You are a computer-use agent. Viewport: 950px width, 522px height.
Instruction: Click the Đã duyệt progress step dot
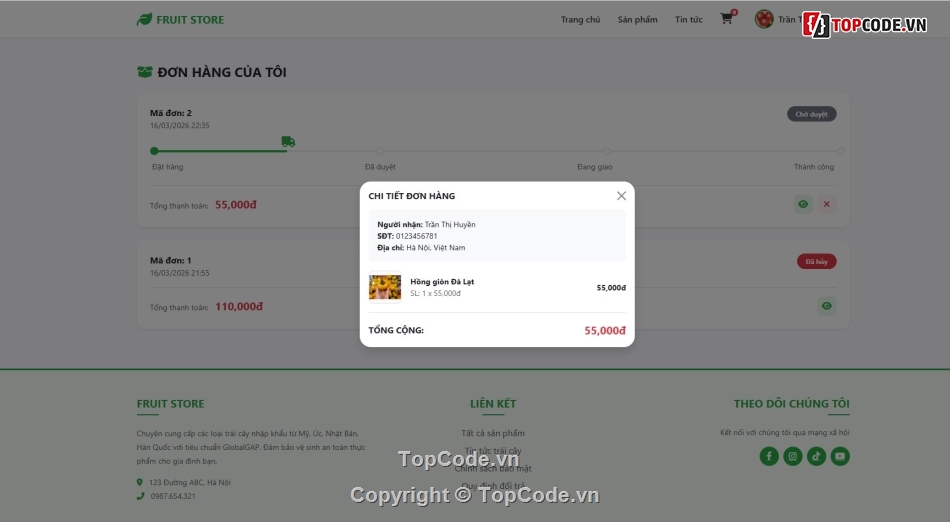click(380, 151)
